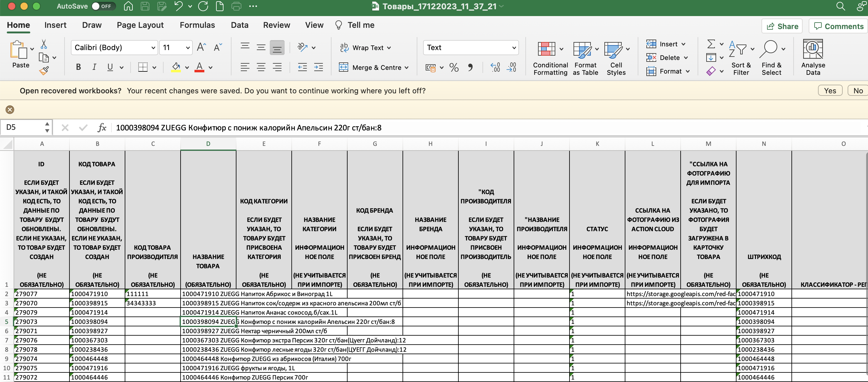Open font colour dropdown arrow

click(x=211, y=67)
